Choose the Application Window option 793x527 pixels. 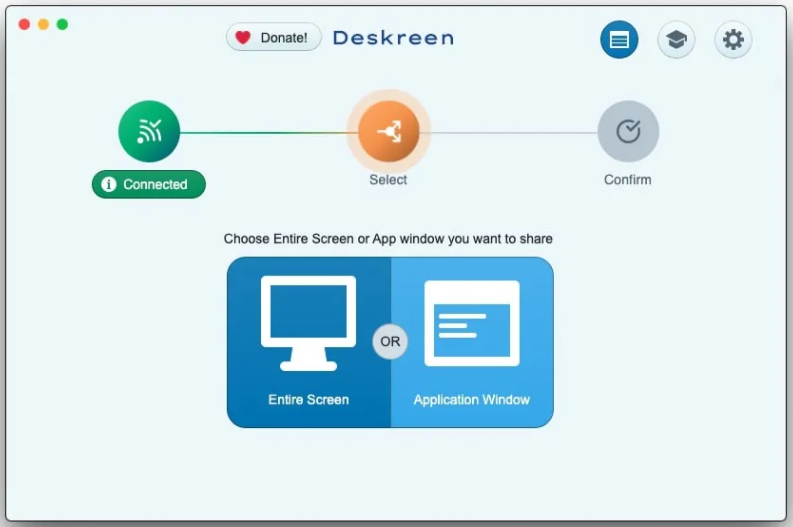(x=472, y=342)
